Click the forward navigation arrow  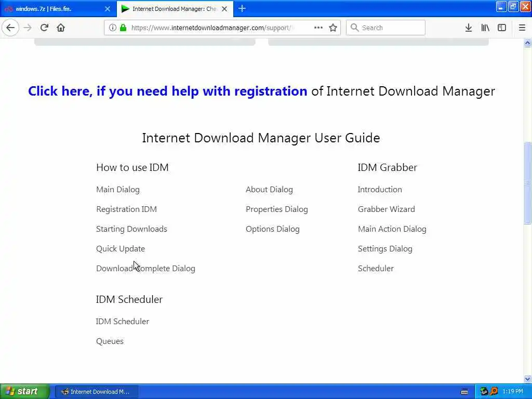pyautogui.click(x=28, y=28)
